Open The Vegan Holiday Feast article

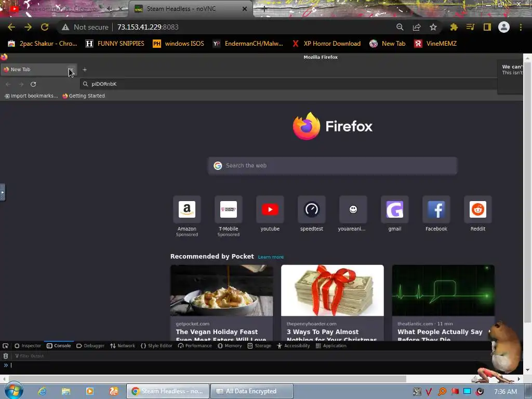click(221, 303)
